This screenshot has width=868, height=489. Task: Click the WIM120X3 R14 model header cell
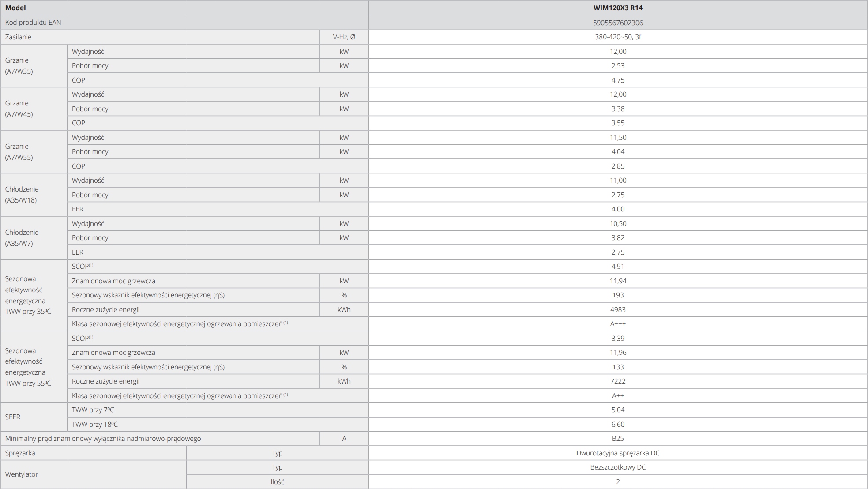pyautogui.click(x=617, y=8)
